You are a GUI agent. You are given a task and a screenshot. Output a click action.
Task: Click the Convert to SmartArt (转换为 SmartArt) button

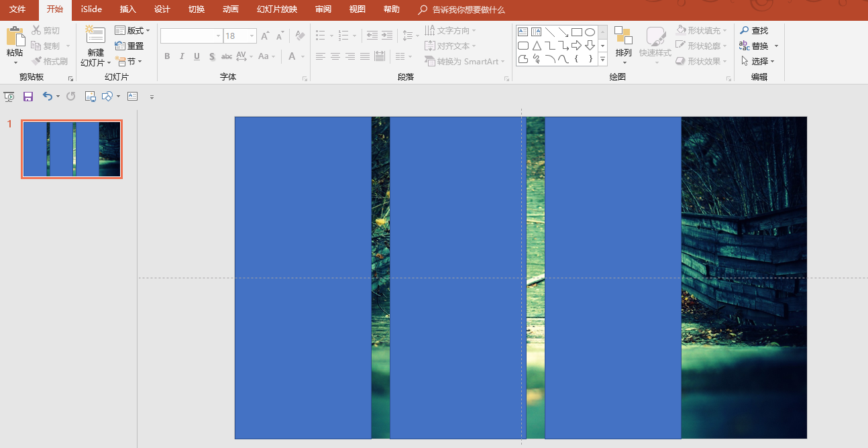coord(464,61)
